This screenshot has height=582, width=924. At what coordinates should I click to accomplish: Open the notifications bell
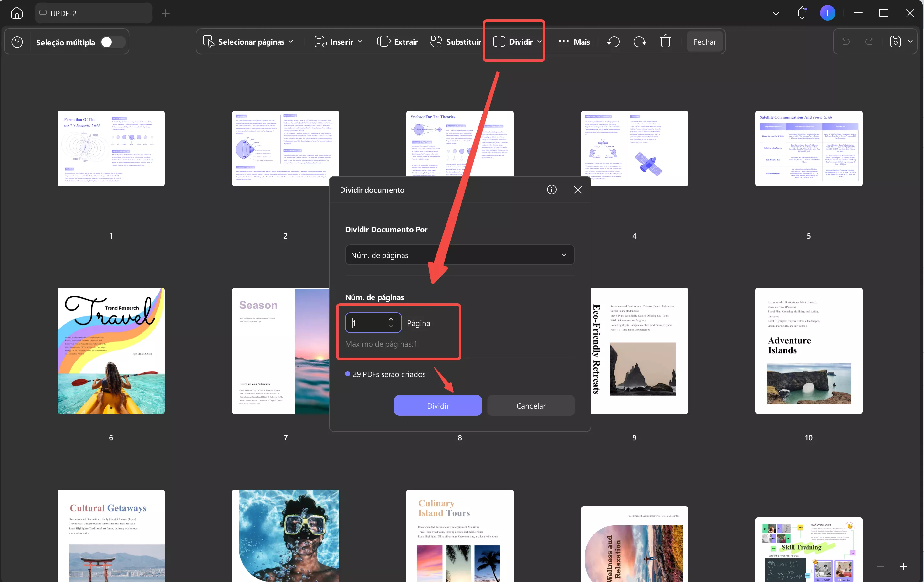click(802, 13)
